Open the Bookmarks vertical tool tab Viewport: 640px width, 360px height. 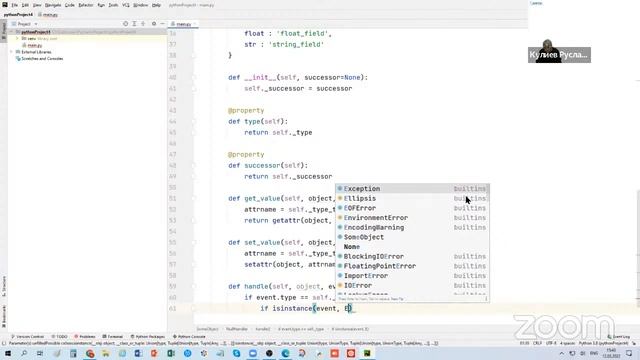pos(4,317)
